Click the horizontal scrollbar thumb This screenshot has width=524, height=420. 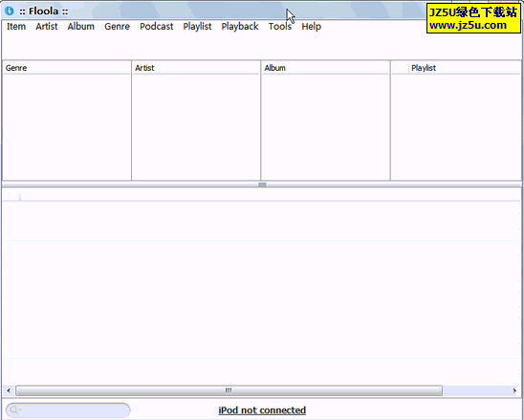(229, 390)
